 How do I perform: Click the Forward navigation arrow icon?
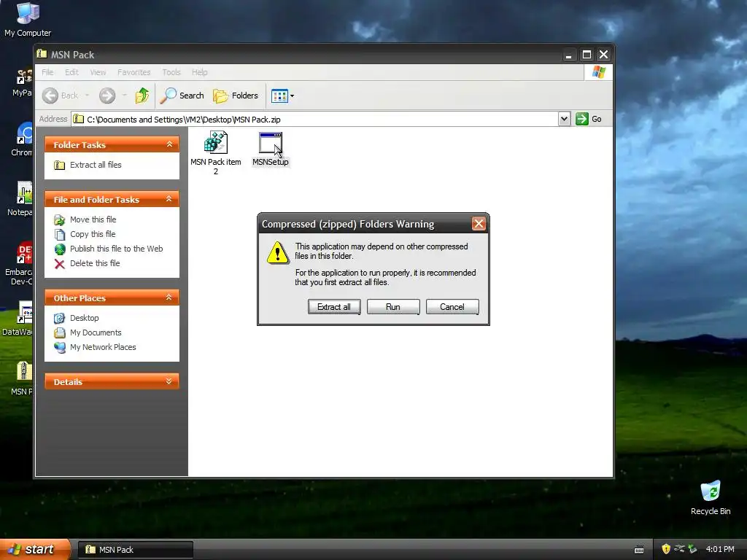[107, 96]
